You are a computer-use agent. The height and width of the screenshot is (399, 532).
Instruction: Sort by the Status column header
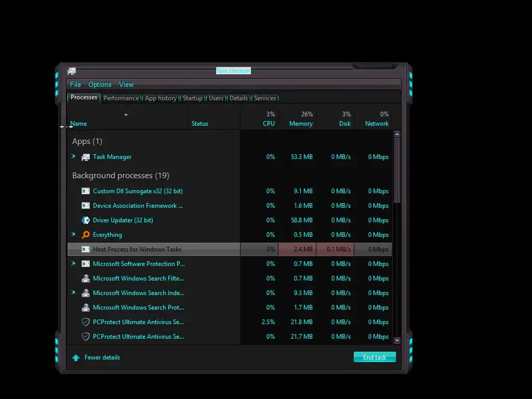click(x=214, y=119)
